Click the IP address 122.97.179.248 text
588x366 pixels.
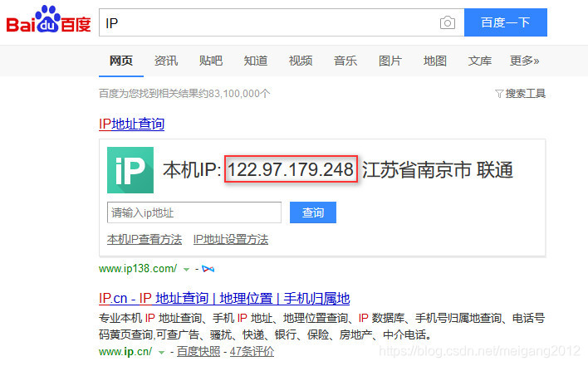[x=291, y=169]
